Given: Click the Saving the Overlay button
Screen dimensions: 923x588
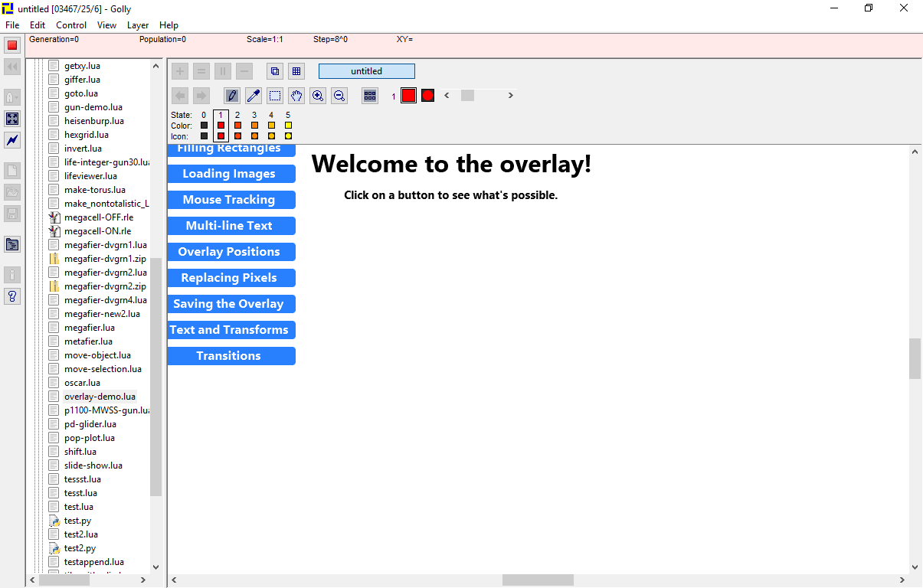Looking at the screenshot, I should tap(231, 304).
